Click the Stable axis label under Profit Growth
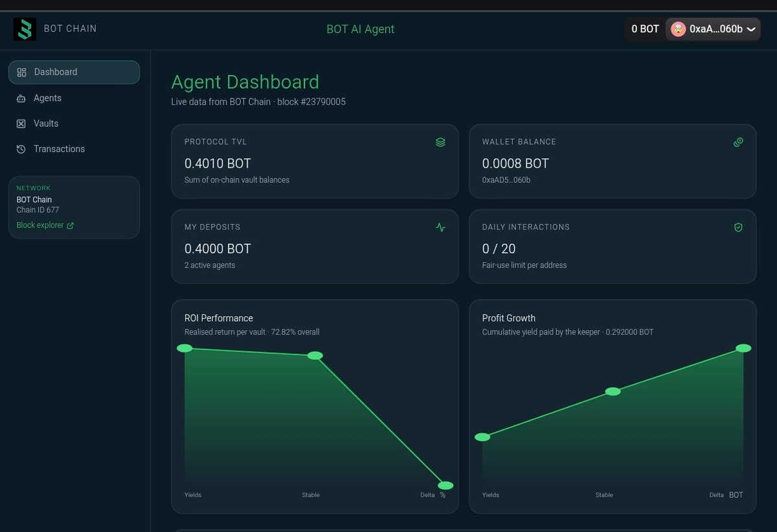The width and height of the screenshot is (777, 532). (x=604, y=495)
